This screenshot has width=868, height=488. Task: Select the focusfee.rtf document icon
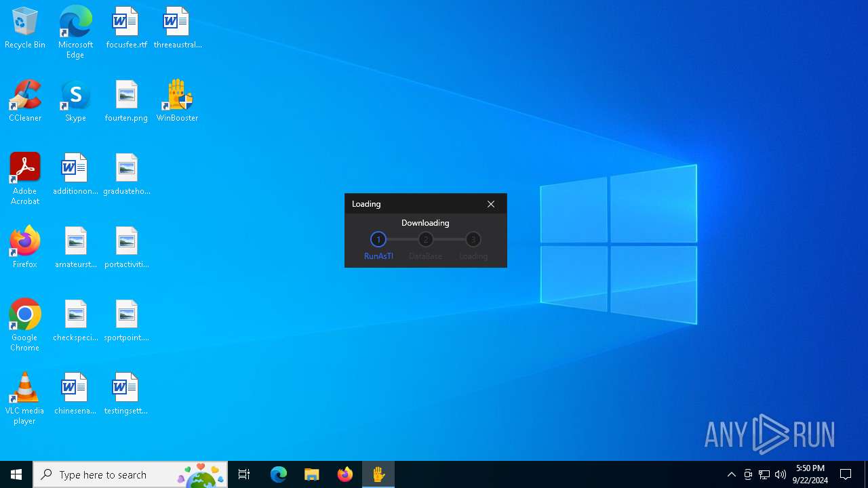pos(126,28)
